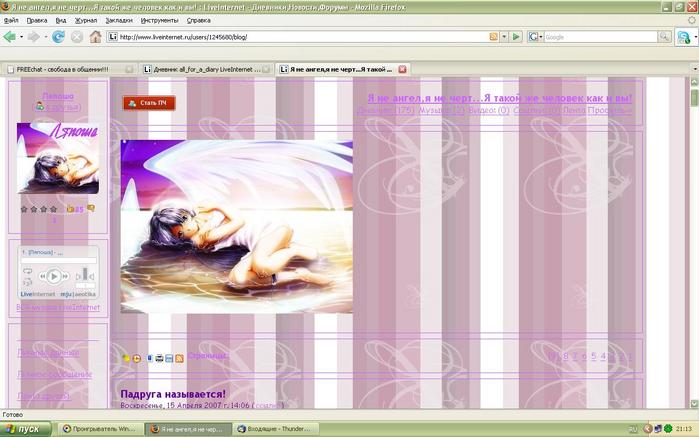Screen dimensions: 699x437
Task: Open the Дневник (75) link
Action: tap(386, 110)
